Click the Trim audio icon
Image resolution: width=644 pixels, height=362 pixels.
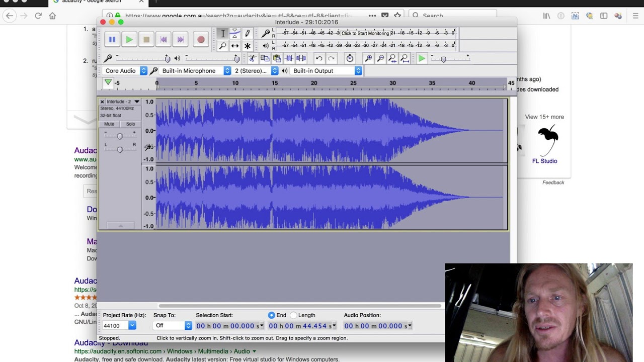[x=289, y=58]
